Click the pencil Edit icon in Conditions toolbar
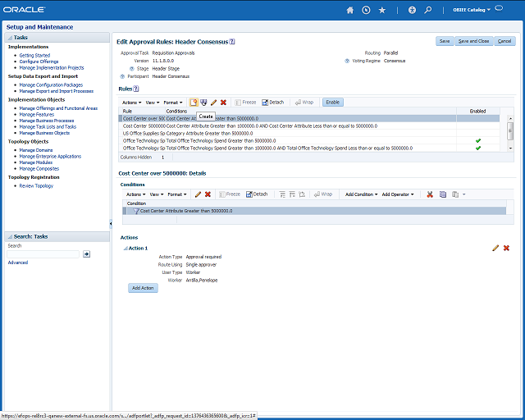Viewport: 525px width, 420px height. click(198, 194)
